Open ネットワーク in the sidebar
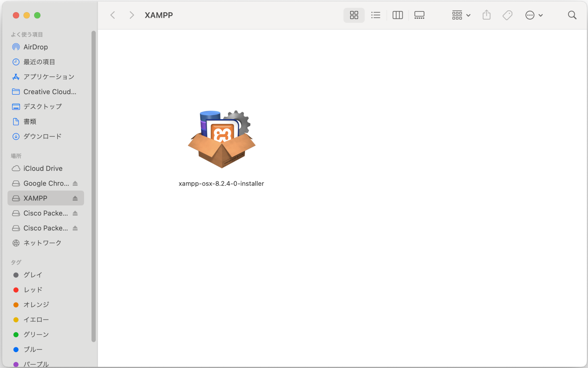 tap(42, 243)
